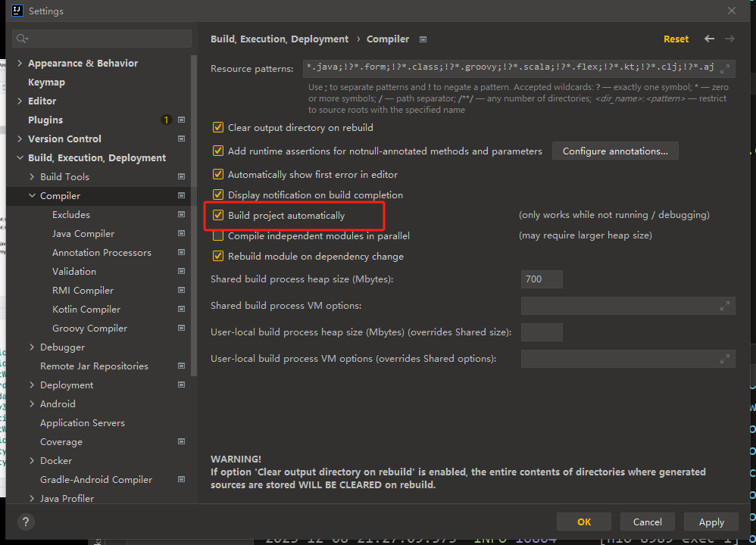Click Shared build process heap size field

point(542,279)
